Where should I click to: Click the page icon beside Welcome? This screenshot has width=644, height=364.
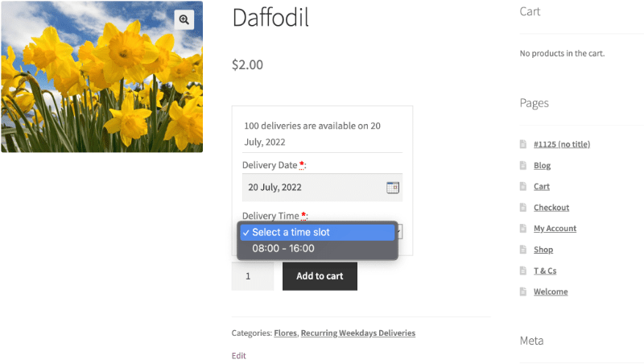point(522,292)
